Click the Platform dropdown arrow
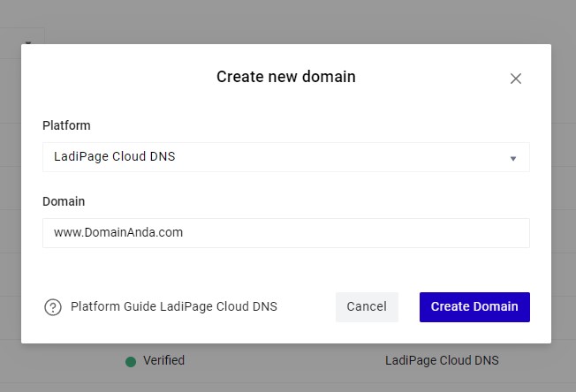 512,159
